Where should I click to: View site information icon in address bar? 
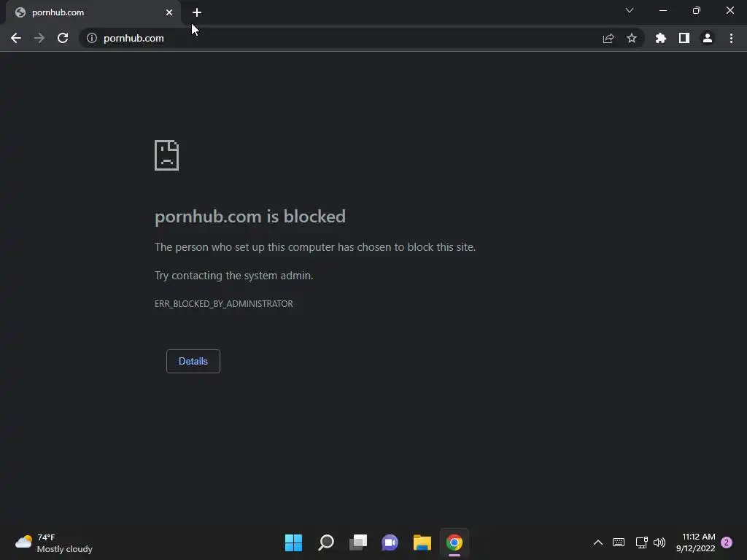pyautogui.click(x=91, y=38)
